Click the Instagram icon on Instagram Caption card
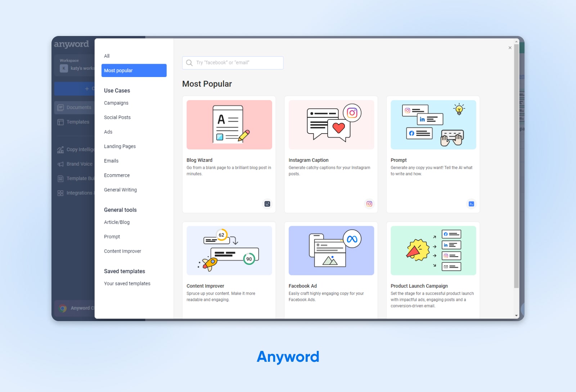 click(x=369, y=204)
